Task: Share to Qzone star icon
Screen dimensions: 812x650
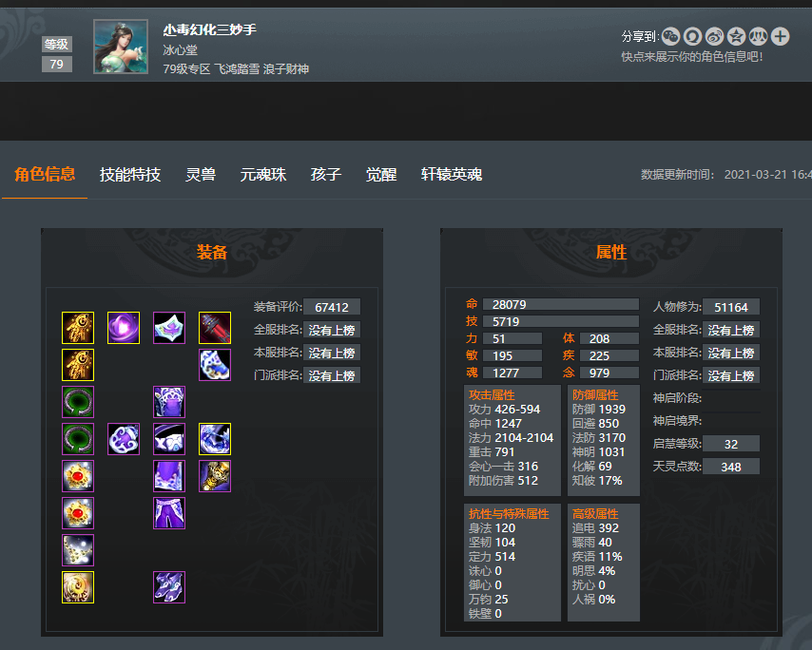Action: (x=736, y=36)
